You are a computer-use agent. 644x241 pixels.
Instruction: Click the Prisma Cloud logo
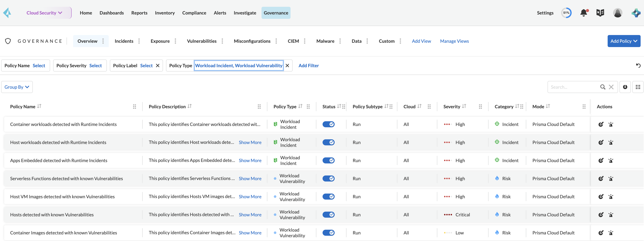point(7,13)
